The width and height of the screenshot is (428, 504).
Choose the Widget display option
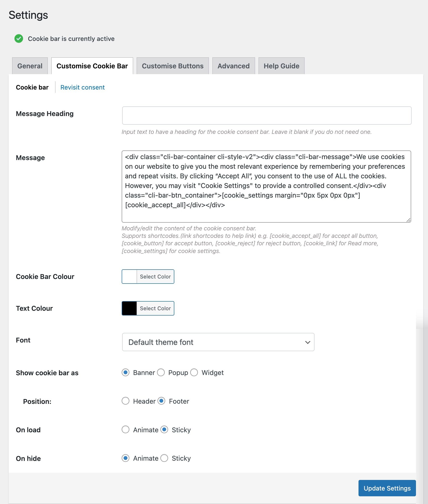tap(194, 372)
